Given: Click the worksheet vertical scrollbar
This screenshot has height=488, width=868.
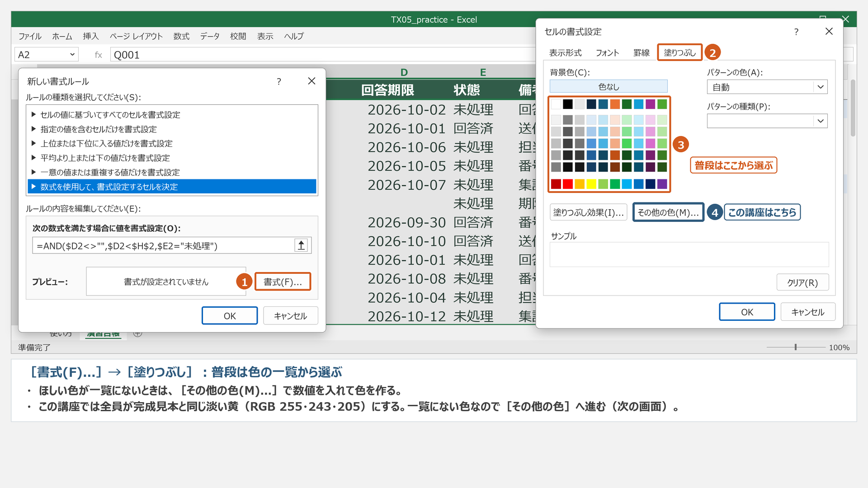Looking at the screenshot, I should (853, 108).
